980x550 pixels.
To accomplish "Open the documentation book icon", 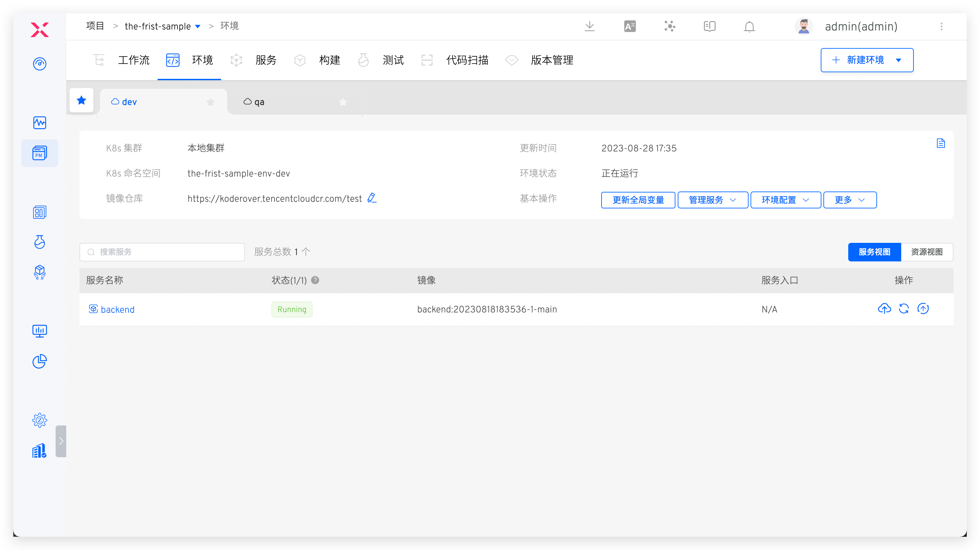I will 709,26.
